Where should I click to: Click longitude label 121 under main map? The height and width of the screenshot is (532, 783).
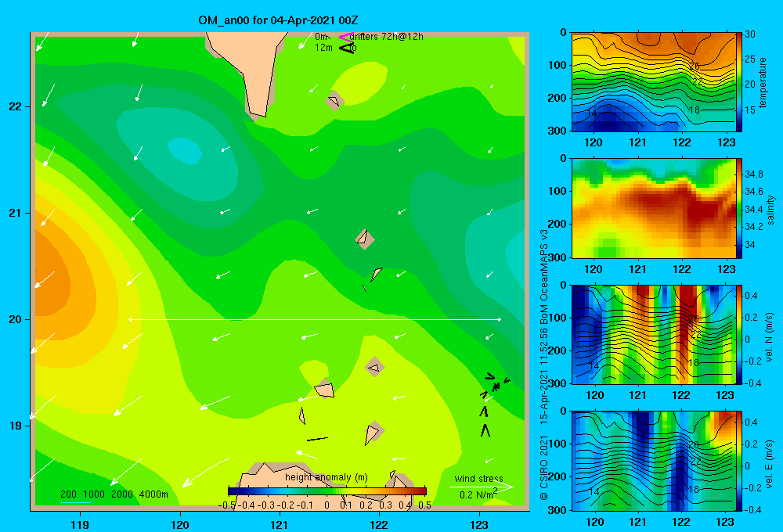pos(280,524)
